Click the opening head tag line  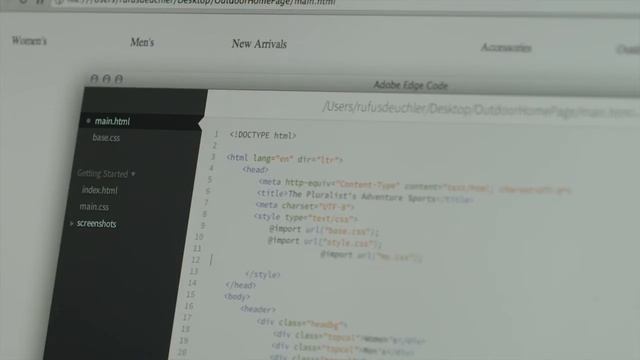coord(256,169)
